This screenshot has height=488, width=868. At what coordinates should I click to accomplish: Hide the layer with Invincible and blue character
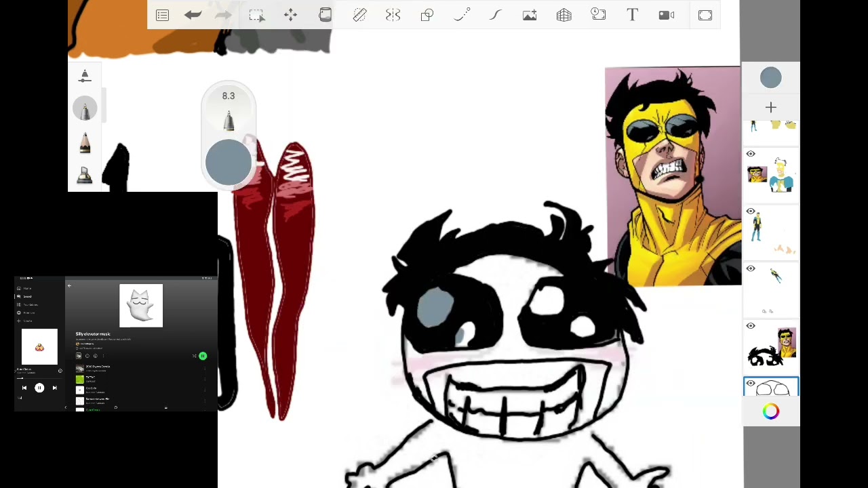tap(751, 154)
